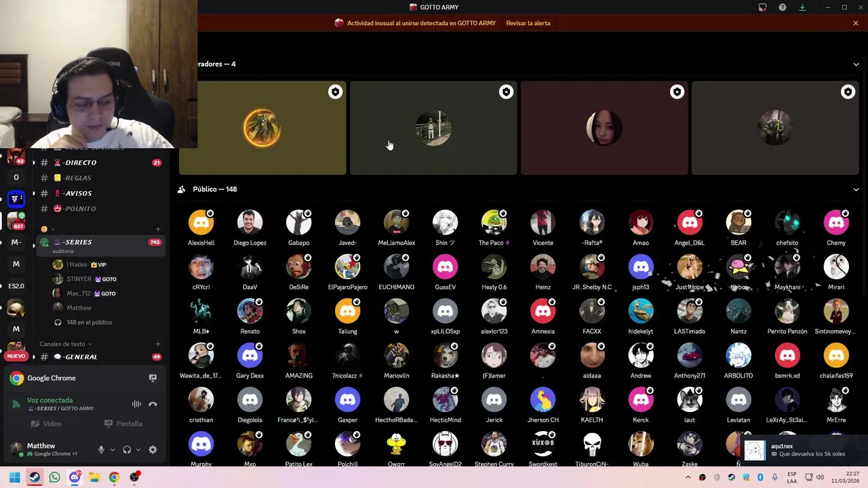Open audio output options arrow
868x488 pixels.
(x=138, y=449)
